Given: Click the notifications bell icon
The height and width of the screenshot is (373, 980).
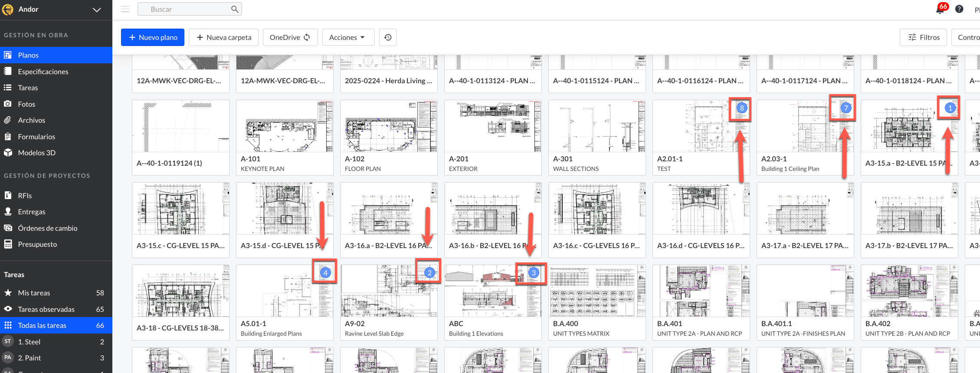Looking at the screenshot, I should [940, 10].
